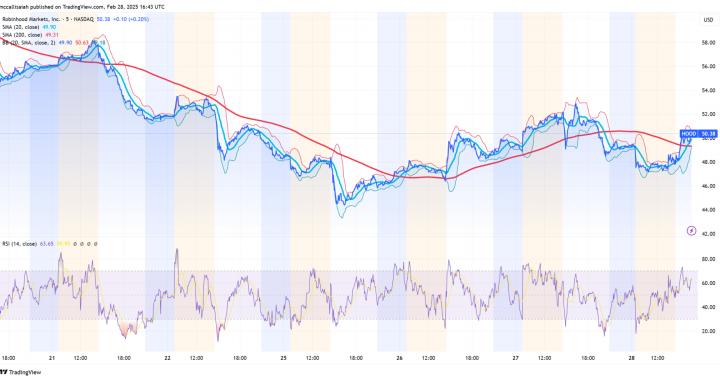This screenshot has width=720, height=380.
Task: Click the 42.00 price axis label
Action: [x=709, y=234]
